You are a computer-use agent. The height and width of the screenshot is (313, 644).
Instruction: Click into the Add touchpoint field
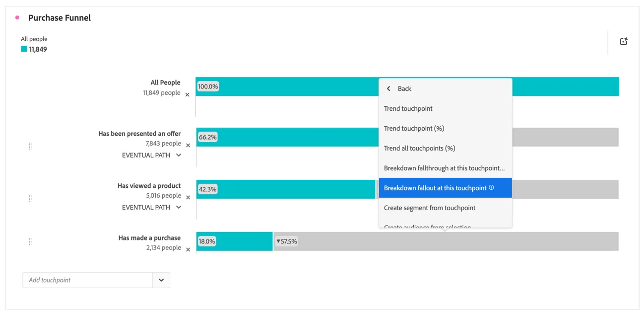point(88,280)
